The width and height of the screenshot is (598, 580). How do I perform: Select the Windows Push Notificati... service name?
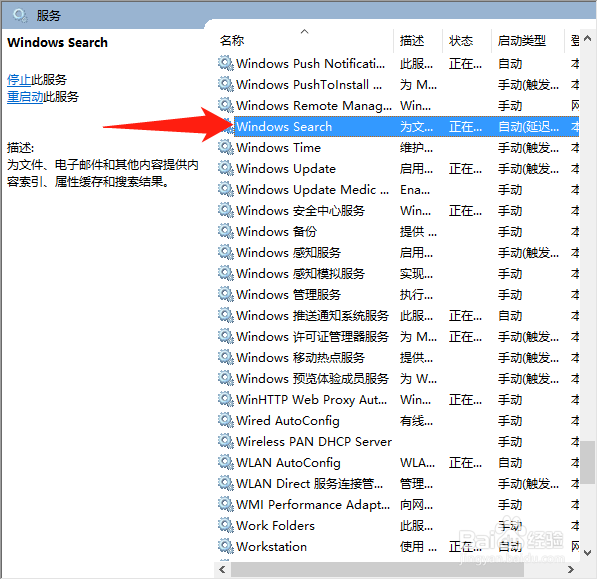point(310,63)
